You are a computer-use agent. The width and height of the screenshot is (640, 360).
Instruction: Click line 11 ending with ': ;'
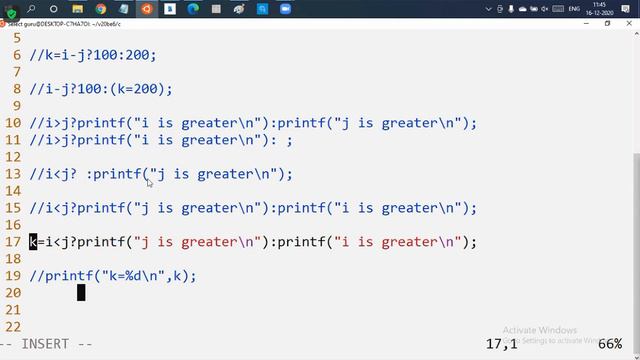pyautogui.click(x=161, y=140)
